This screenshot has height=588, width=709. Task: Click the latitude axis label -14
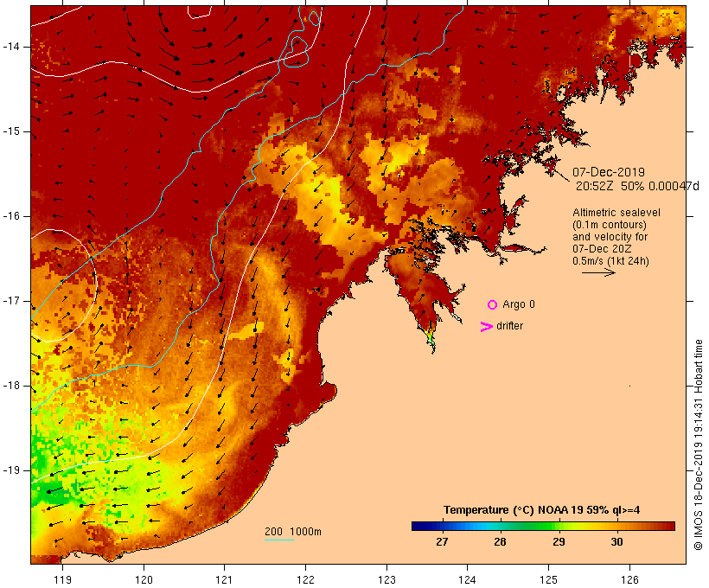[10, 47]
